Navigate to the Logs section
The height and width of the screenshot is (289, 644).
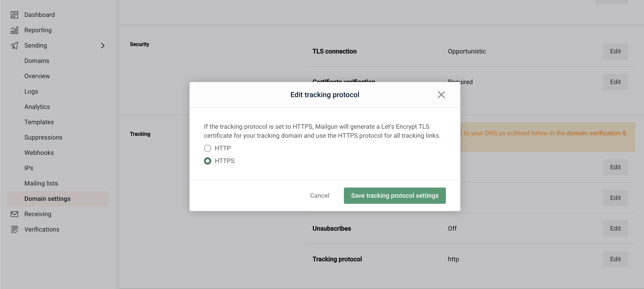tap(31, 92)
